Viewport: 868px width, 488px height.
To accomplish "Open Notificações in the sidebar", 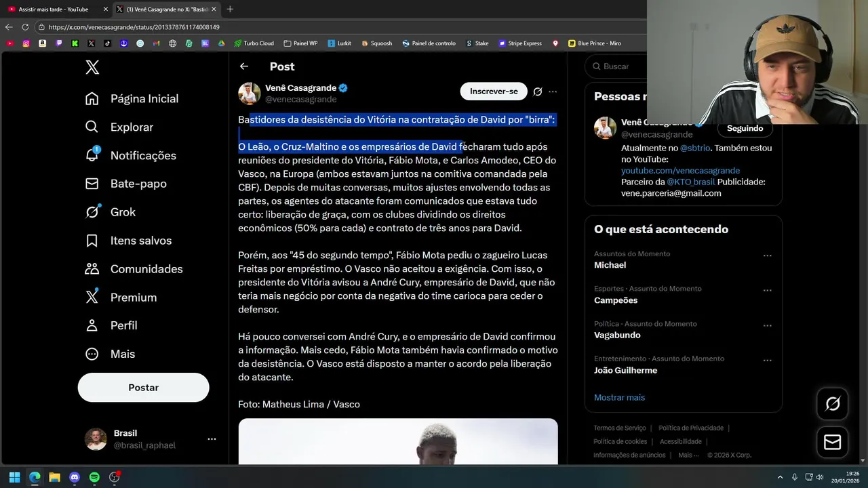I will (x=130, y=156).
